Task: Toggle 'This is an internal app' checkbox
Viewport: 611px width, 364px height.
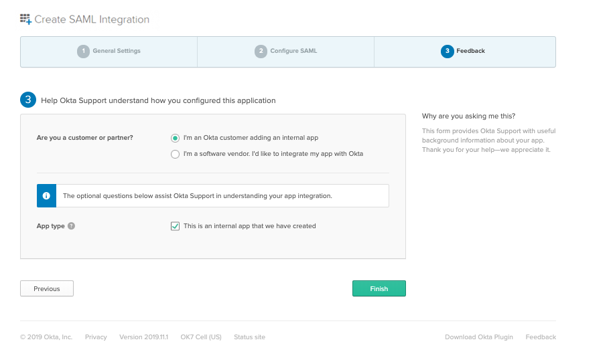Action: pyautogui.click(x=176, y=226)
